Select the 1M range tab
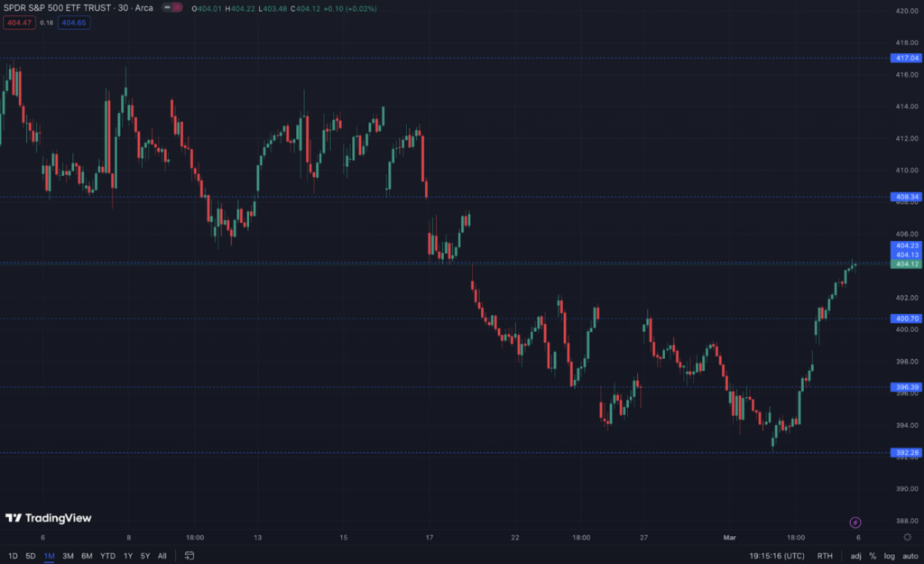The height and width of the screenshot is (564, 924). pos(49,556)
